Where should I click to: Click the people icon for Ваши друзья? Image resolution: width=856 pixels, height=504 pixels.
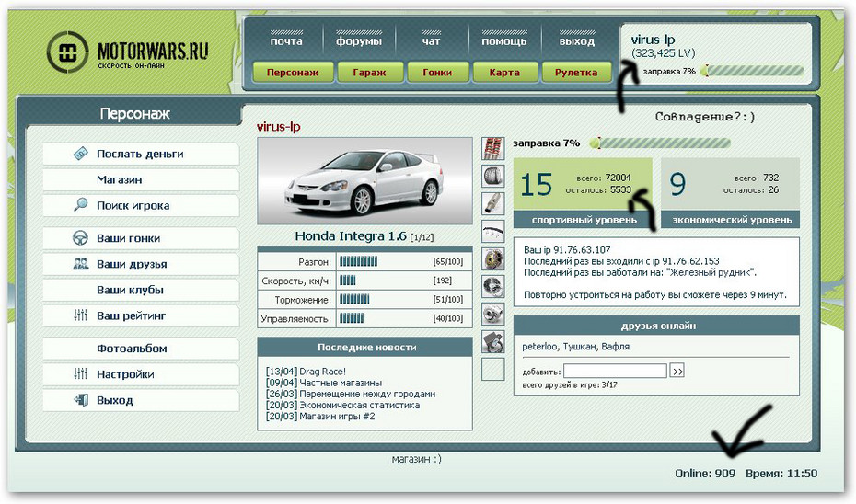(x=81, y=264)
